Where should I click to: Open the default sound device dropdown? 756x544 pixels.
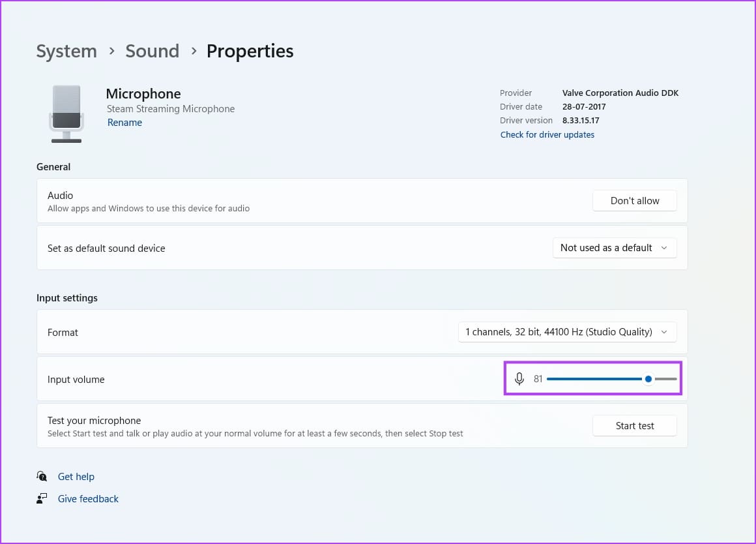coord(613,248)
